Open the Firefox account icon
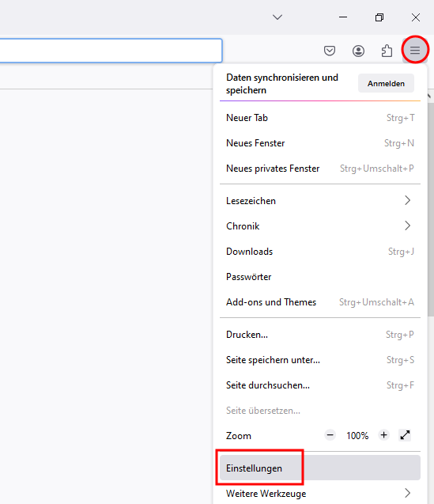 (x=358, y=51)
